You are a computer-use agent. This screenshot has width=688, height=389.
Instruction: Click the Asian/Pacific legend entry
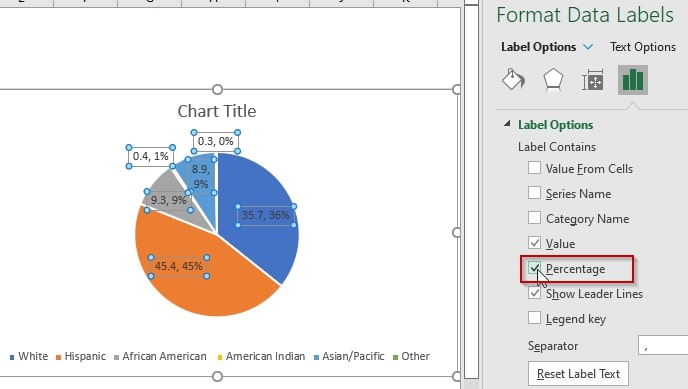coord(349,356)
